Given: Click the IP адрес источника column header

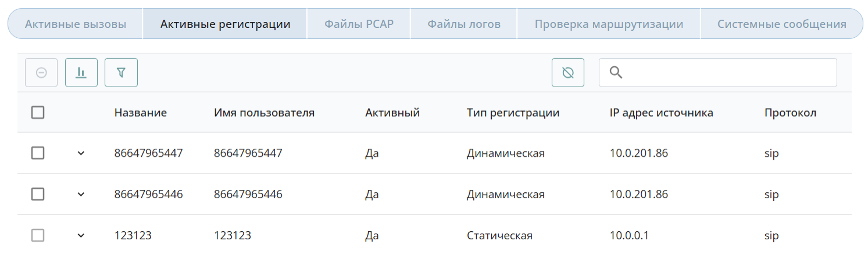Looking at the screenshot, I should pyautogui.click(x=661, y=112).
